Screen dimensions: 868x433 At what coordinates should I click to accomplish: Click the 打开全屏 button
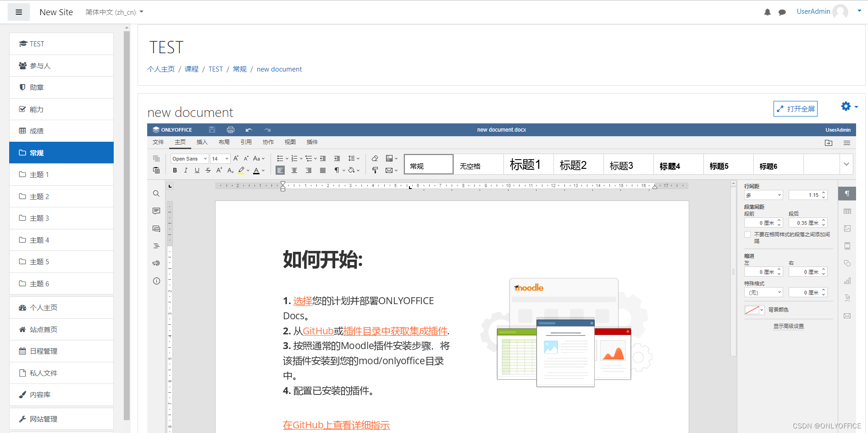(796, 109)
